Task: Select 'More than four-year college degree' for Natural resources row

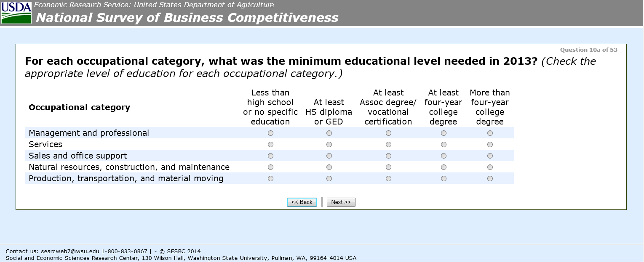Action: pyautogui.click(x=490, y=167)
